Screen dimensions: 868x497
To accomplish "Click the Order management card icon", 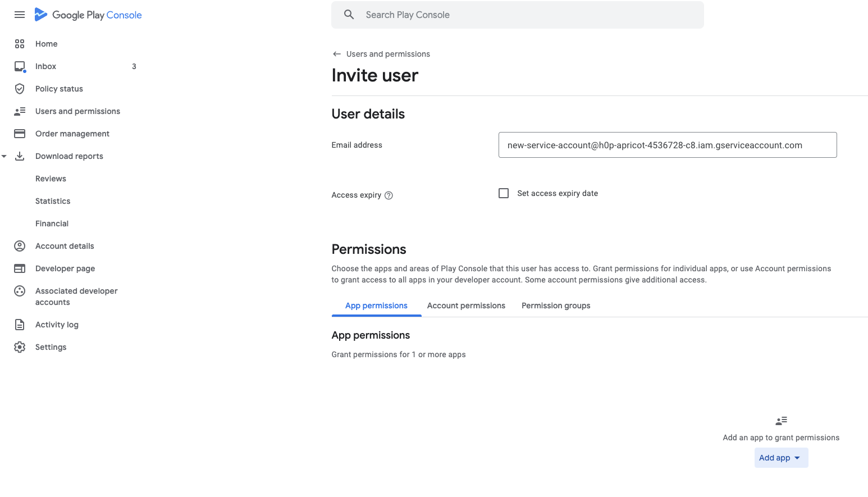I will tap(20, 134).
